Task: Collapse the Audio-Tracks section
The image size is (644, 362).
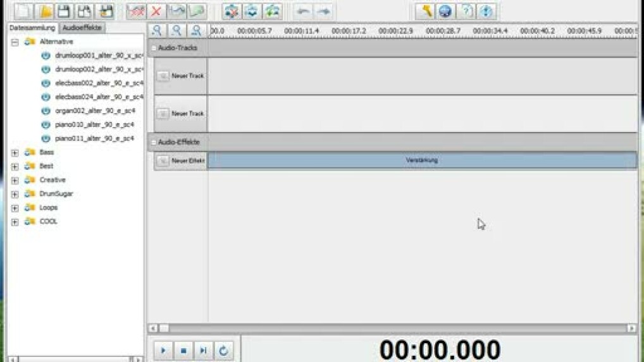Action: click(153, 48)
